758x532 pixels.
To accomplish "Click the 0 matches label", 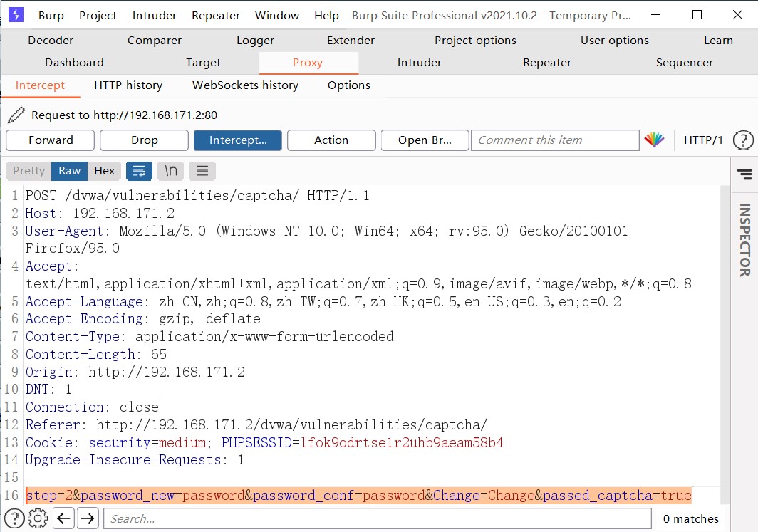I will coord(690,519).
